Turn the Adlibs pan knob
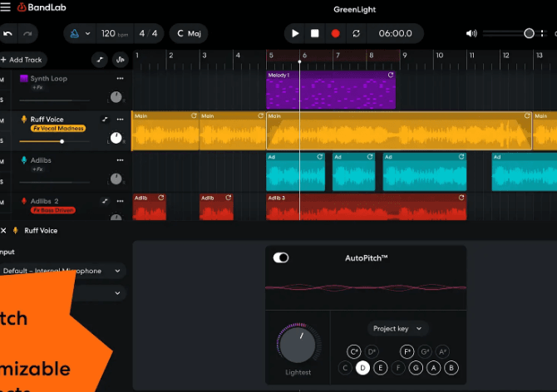The image size is (557, 392). pyautogui.click(x=116, y=179)
